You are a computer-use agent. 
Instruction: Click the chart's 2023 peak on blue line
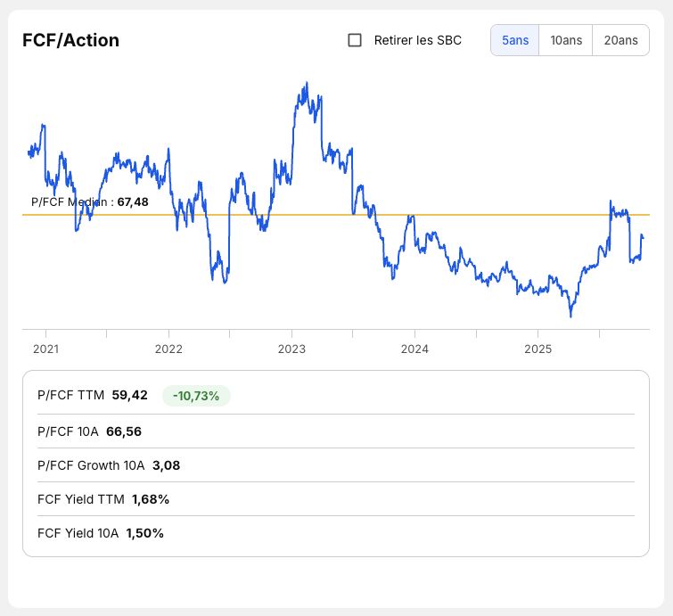pyautogui.click(x=307, y=83)
